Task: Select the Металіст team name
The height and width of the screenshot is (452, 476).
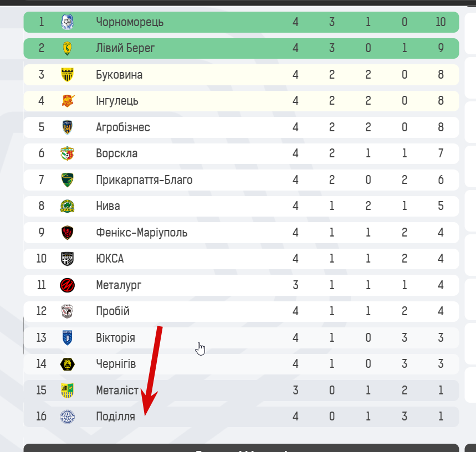Action: coord(117,390)
